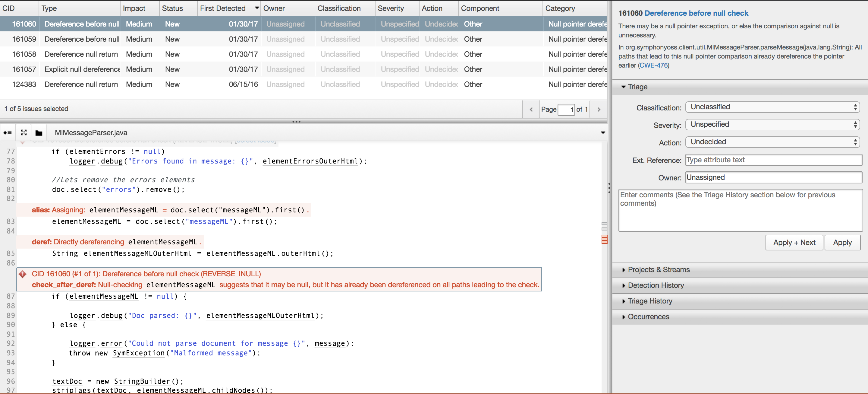Click the navigate previous page arrow icon
The width and height of the screenshot is (868, 394).
click(530, 109)
